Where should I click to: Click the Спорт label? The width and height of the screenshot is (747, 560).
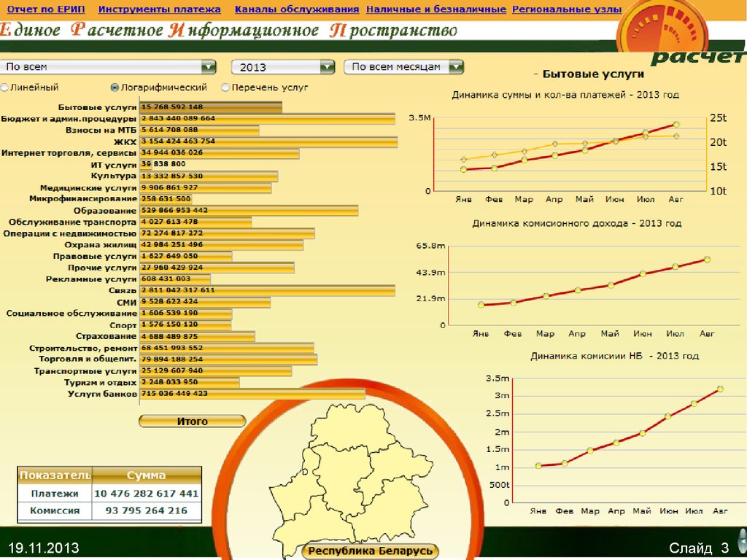123,325
